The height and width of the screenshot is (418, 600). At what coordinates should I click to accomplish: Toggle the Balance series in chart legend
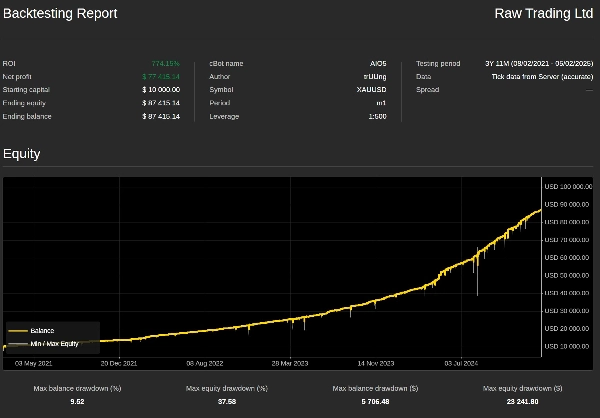[x=42, y=330]
